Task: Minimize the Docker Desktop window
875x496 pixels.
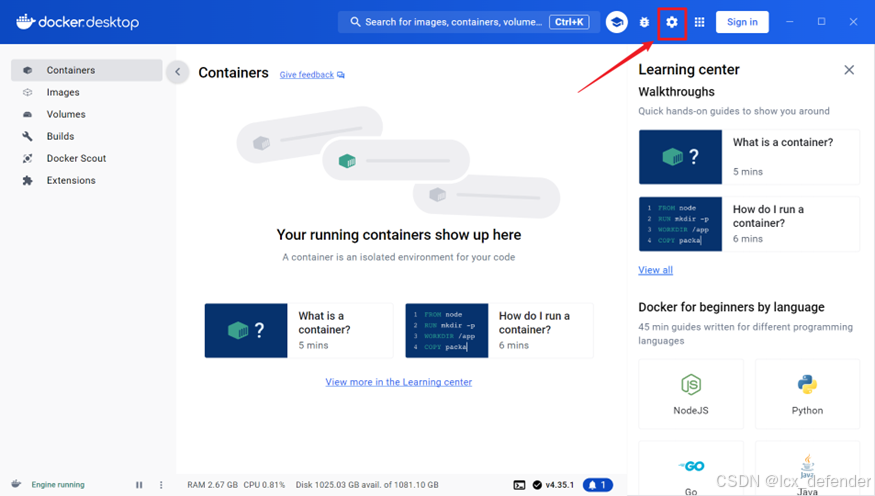Action: click(789, 22)
